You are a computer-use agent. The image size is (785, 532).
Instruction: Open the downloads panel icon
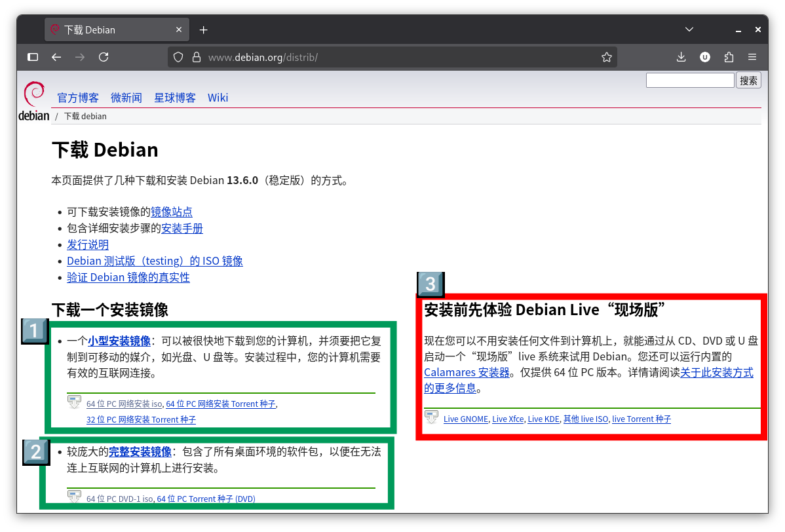(681, 57)
